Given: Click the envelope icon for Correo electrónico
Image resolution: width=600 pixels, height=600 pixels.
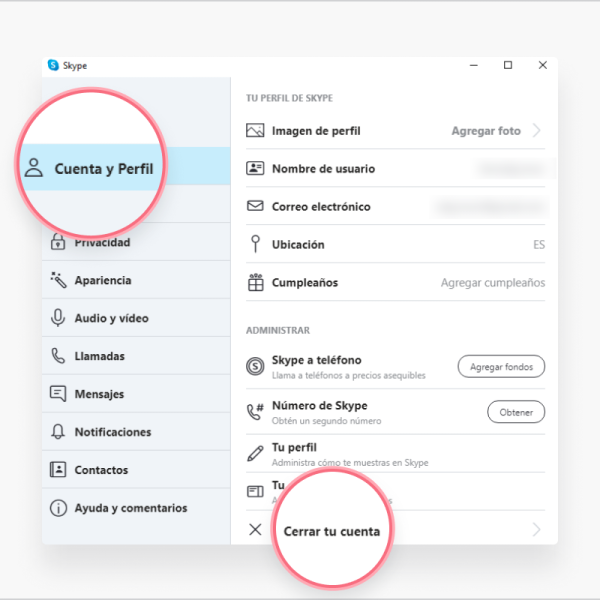Looking at the screenshot, I should pos(255,206).
